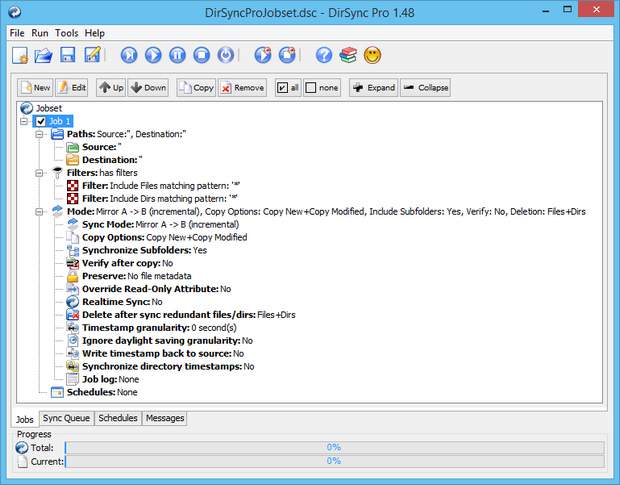Move job Up with arrow button

tap(111, 88)
